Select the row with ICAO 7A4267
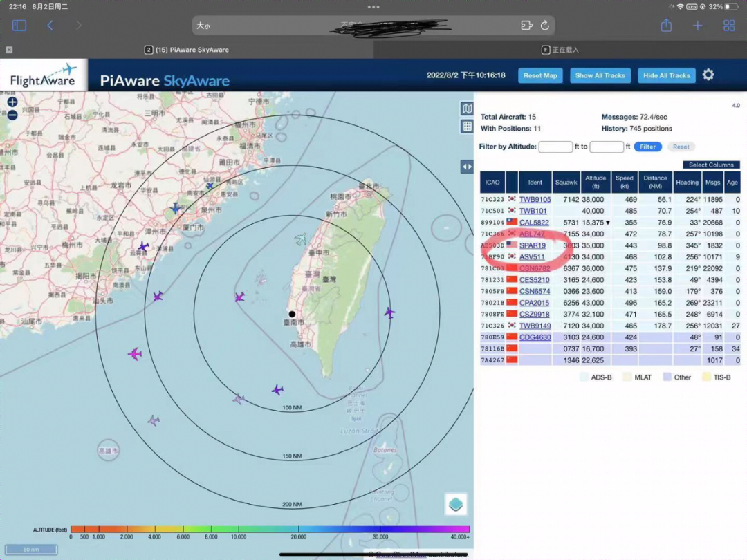Screen dimensions: 747x560 (610, 360)
